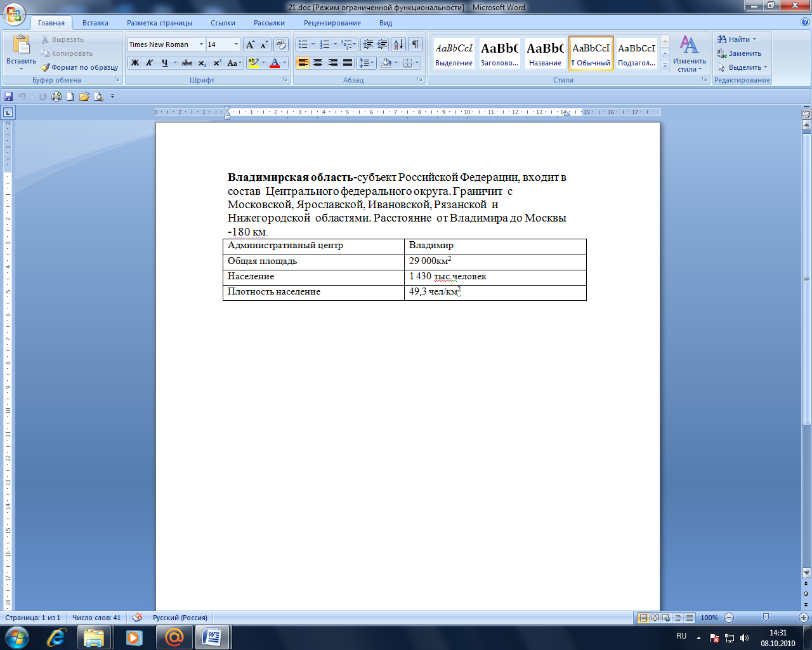The height and width of the screenshot is (650, 812).
Task: Open Windows Media Player from taskbar
Action: [134, 637]
